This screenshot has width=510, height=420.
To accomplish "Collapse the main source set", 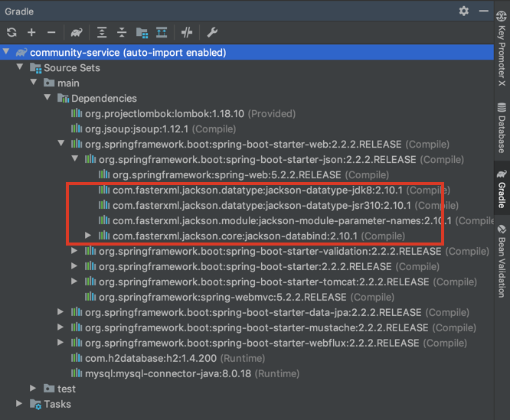I will coord(34,82).
